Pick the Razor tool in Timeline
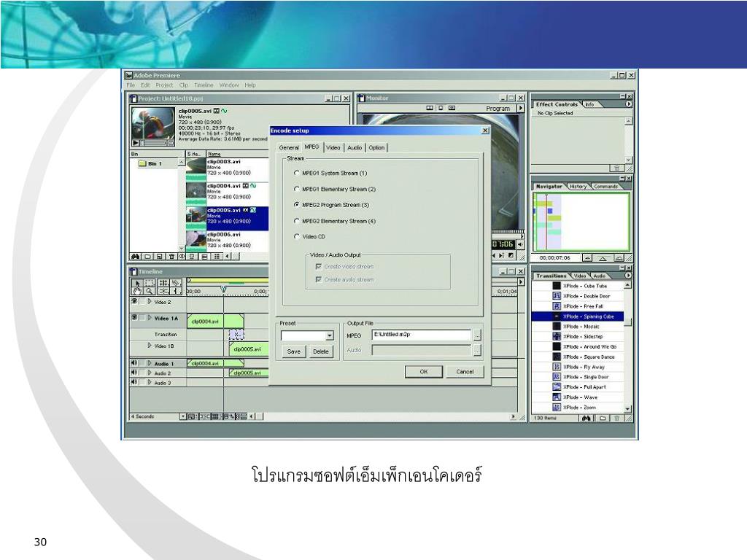747x560 pixels. pos(176,283)
